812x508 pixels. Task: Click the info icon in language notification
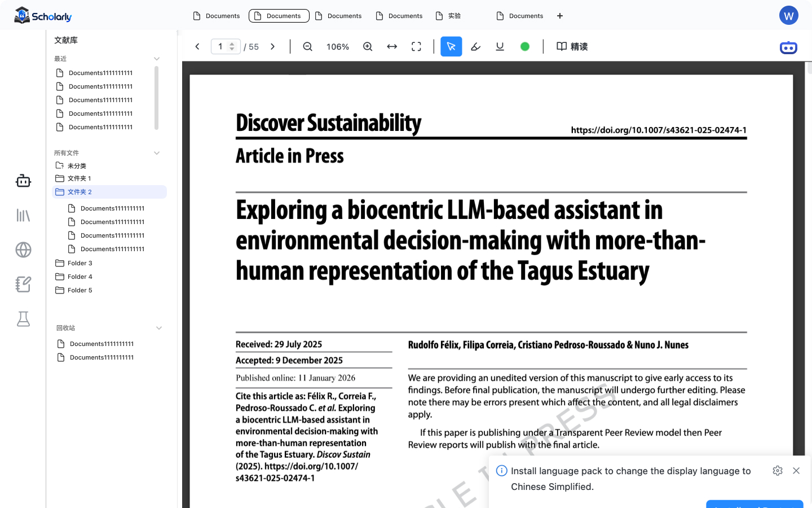coord(501,471)
